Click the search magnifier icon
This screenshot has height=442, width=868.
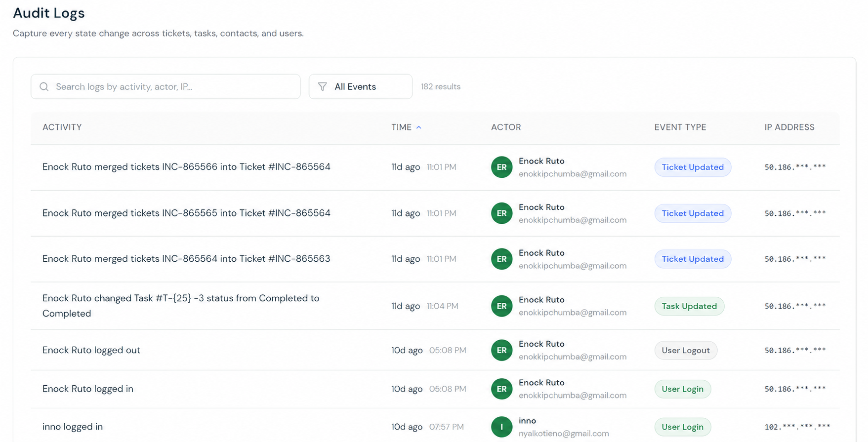[44, 87]
